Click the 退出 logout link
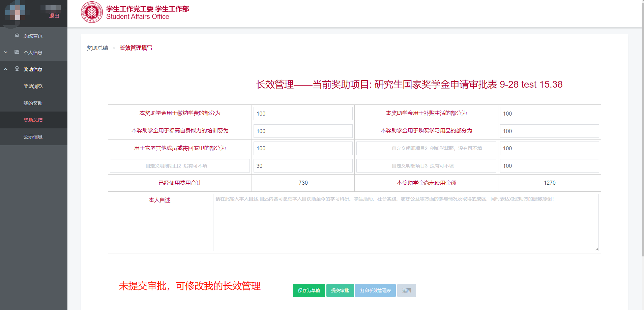The width and height of the screenshot is (644, 310). coord(54,16)
